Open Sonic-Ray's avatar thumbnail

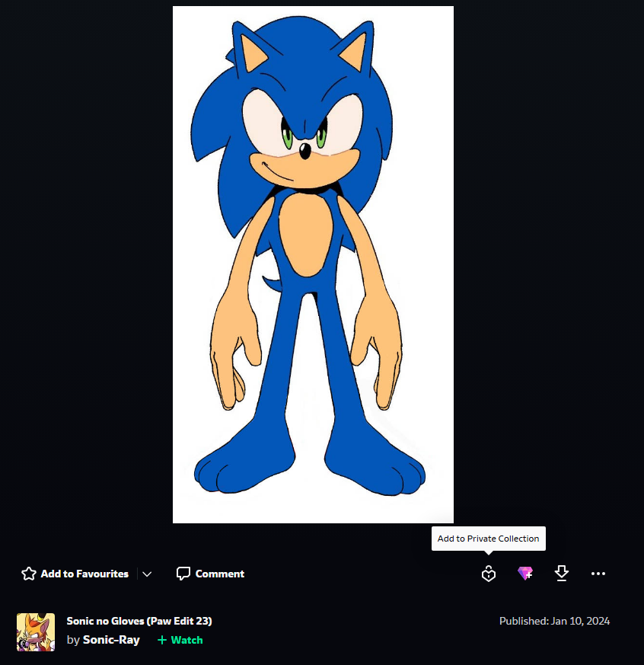(x=36, y=632)
